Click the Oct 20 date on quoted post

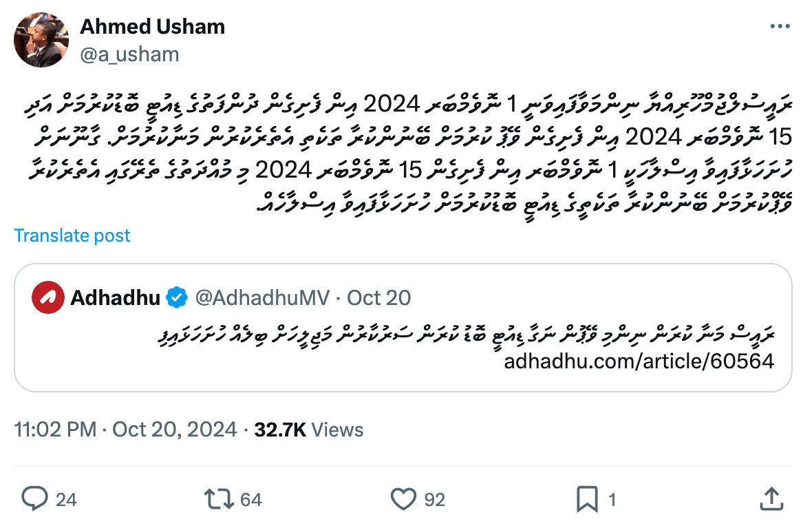[378, 298]
